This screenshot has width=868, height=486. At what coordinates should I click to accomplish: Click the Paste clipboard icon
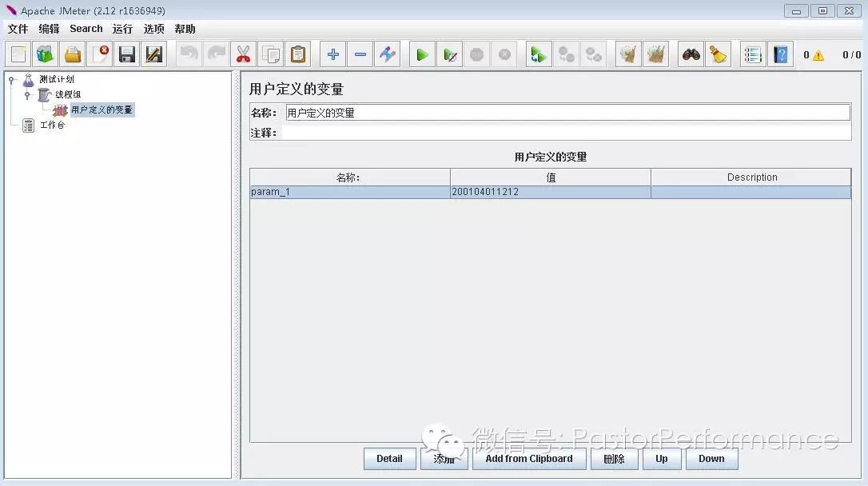pyautogui.click(x=298, y=54)
